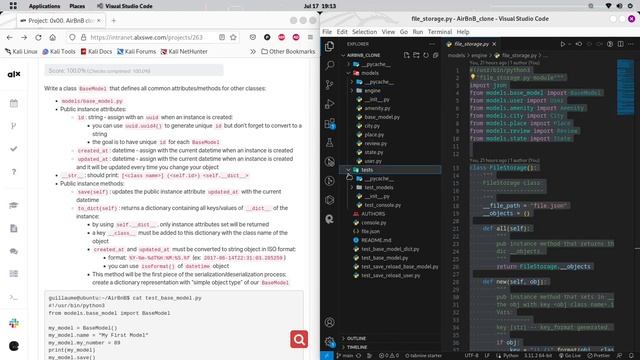Open editor more actions ellipsis

point(631,44)
